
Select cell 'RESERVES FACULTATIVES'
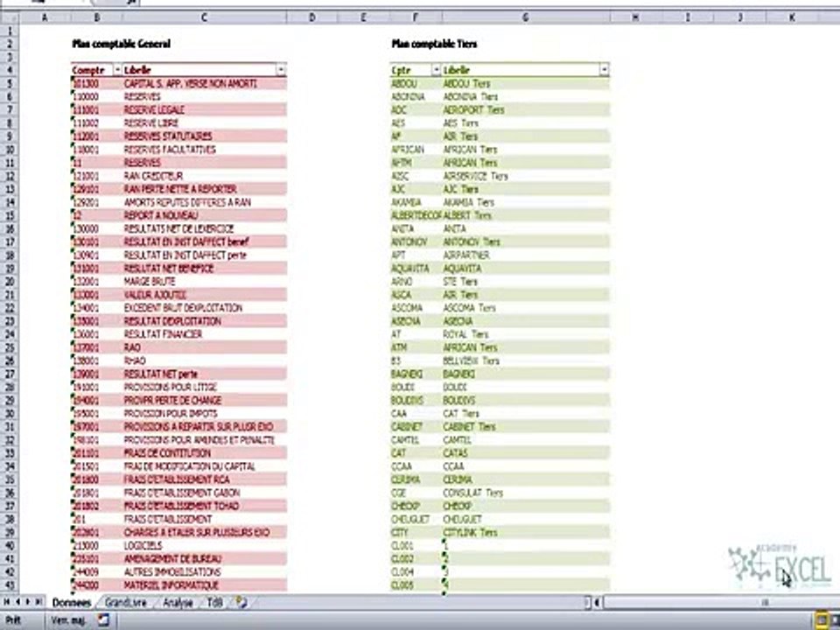[x=205, y=150]
